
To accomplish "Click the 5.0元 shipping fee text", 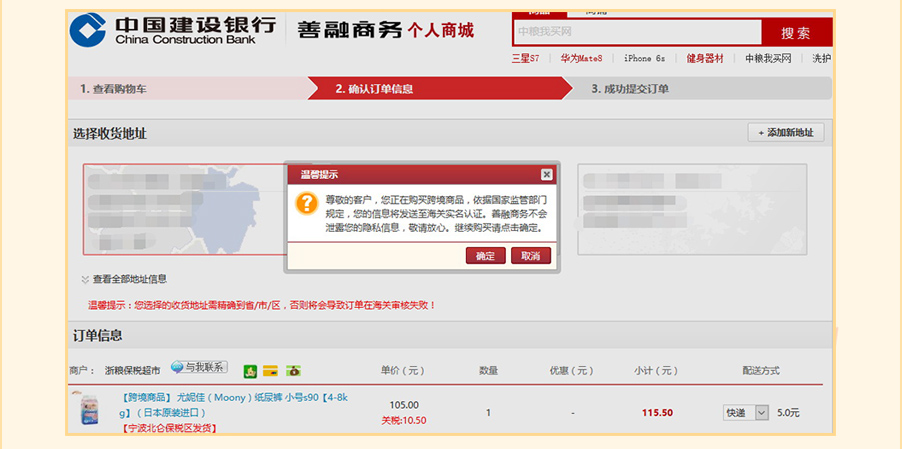I will pos(788,413).
